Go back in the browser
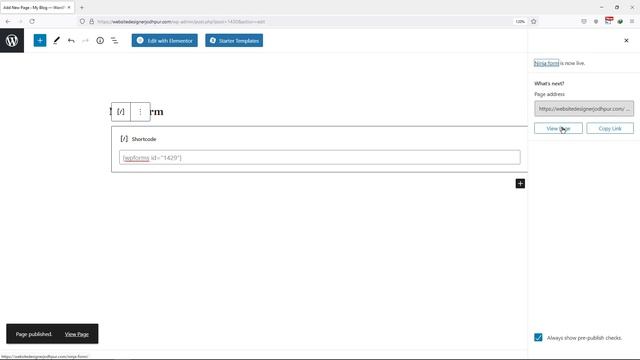The width and height of the screenshot is (640, 360). tap(8, 21)
